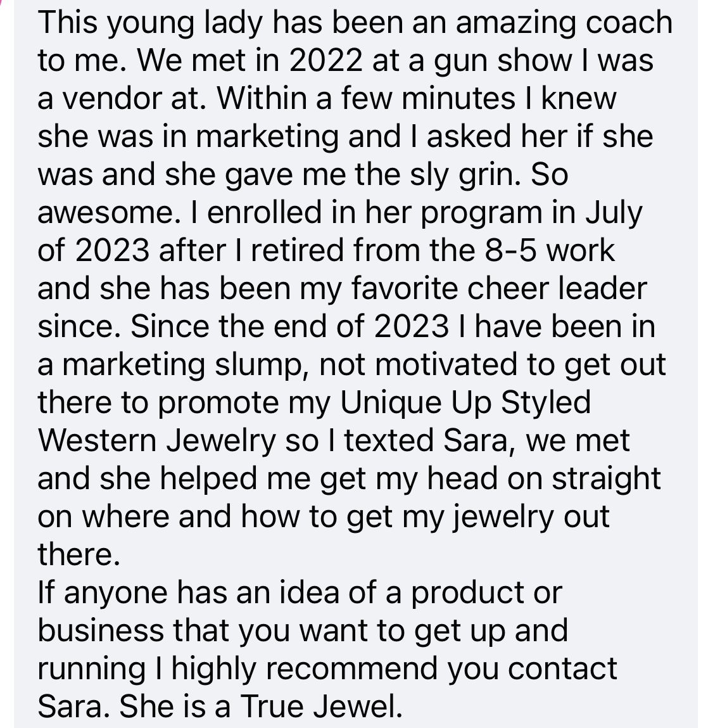This screenshot has width=720, height=728.
Task: Click the phrase "gun show"
Action: [503, 63]
